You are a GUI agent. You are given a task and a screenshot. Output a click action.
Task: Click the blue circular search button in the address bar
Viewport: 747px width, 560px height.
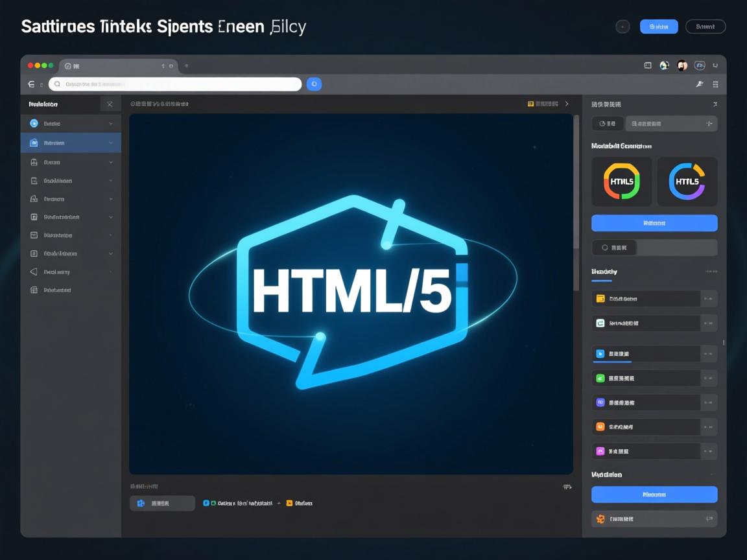[314, 84]
